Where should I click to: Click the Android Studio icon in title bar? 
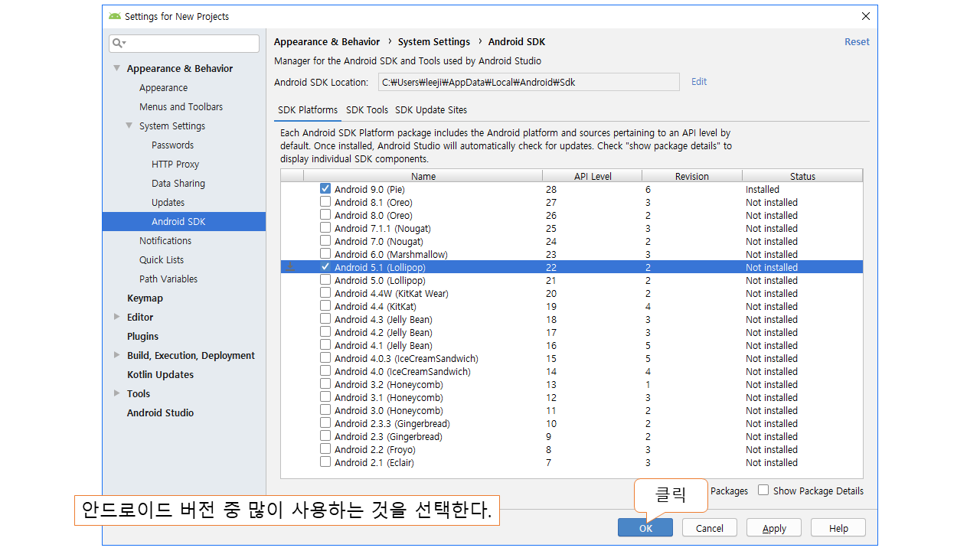tap(115, 16)
